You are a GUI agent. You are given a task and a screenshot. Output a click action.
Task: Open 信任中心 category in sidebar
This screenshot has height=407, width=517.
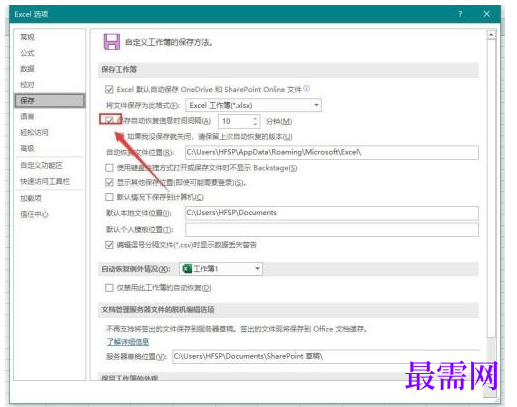(x=34, y=214)
